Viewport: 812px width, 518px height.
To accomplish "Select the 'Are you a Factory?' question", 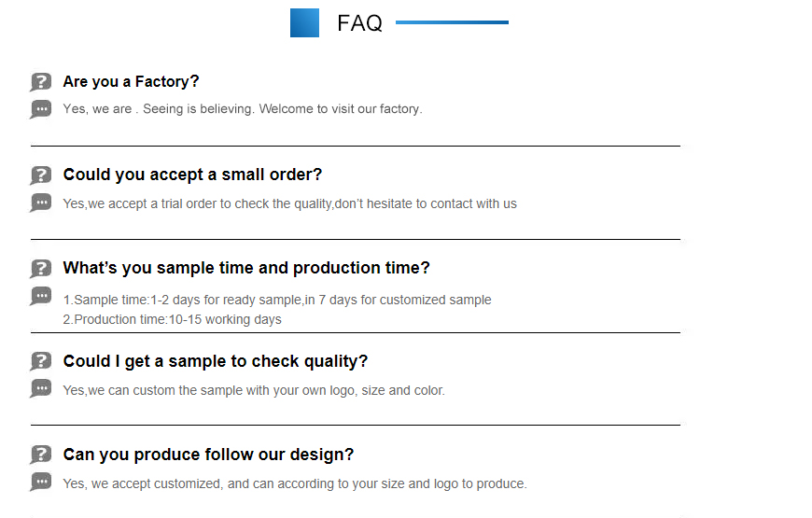I will point(131,81).
